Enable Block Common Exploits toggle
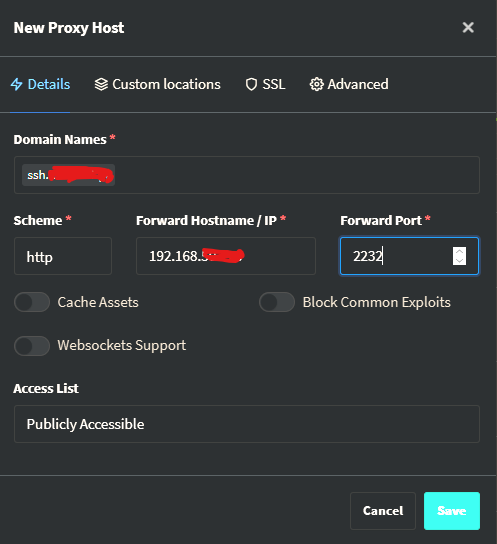 (x=277, y=302)
